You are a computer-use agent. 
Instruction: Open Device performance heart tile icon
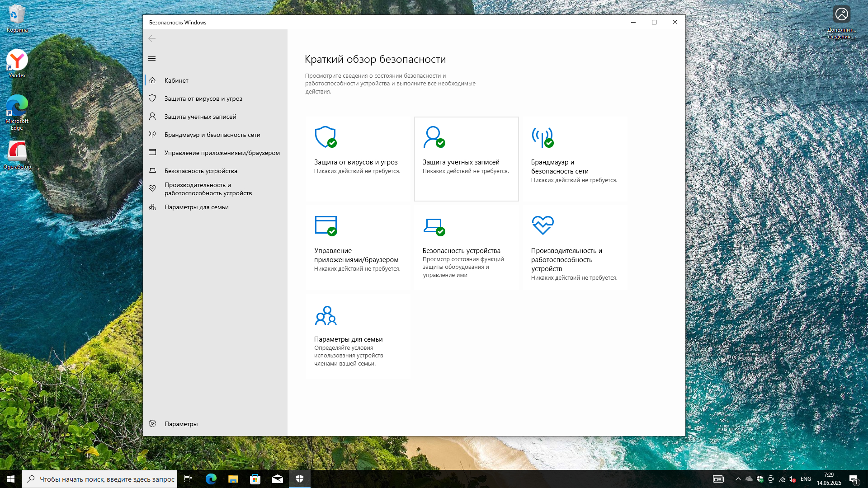click(x=542, y=225)
